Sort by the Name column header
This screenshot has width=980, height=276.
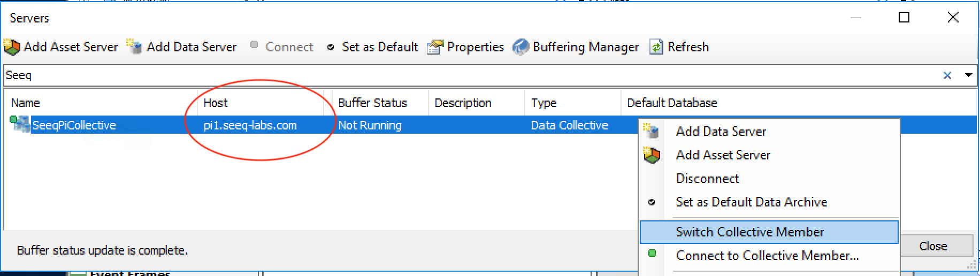26,103
